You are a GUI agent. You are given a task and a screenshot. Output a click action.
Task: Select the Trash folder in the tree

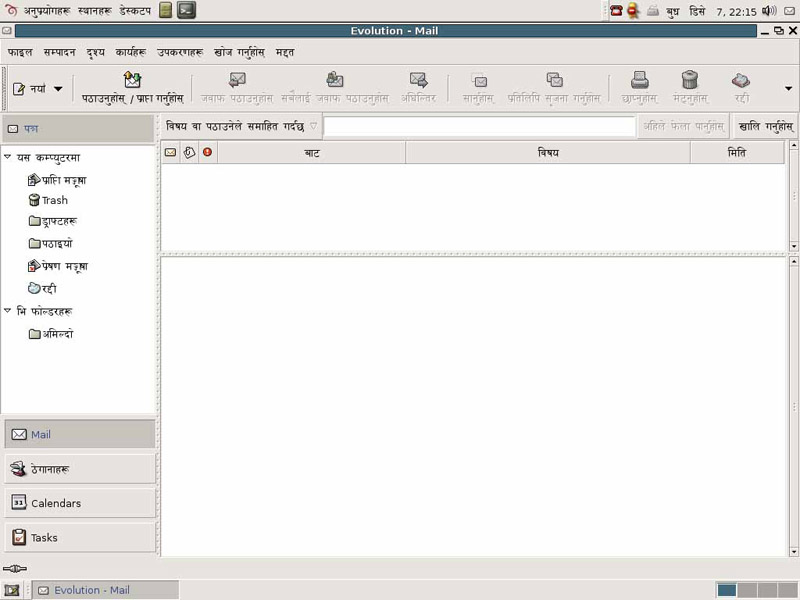(x=54, y=200)
